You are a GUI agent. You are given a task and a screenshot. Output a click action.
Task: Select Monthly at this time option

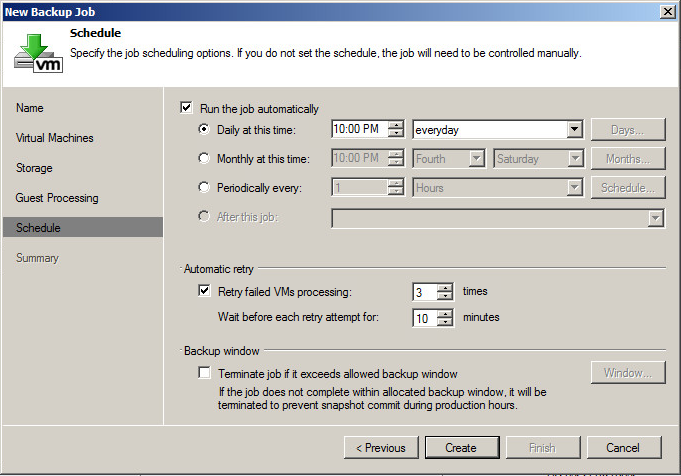pos(204,158)
